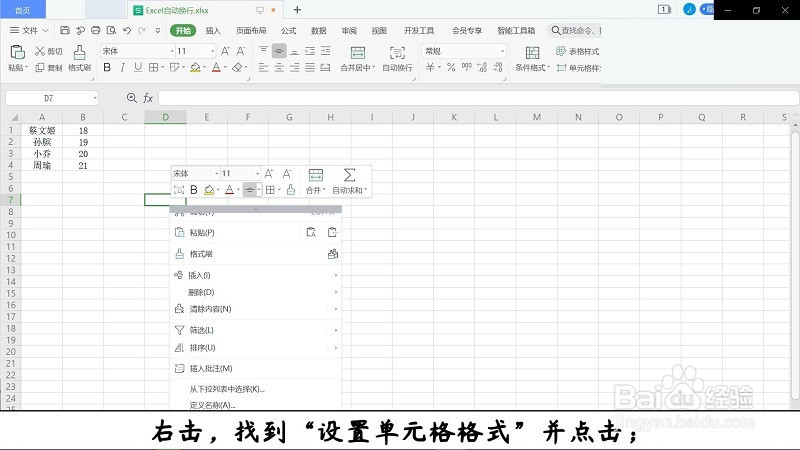The height and width of the screenshot is (450, 800).
Task: Switch to the 页面布局 ribbon tab
Action: tap(251, 31)
